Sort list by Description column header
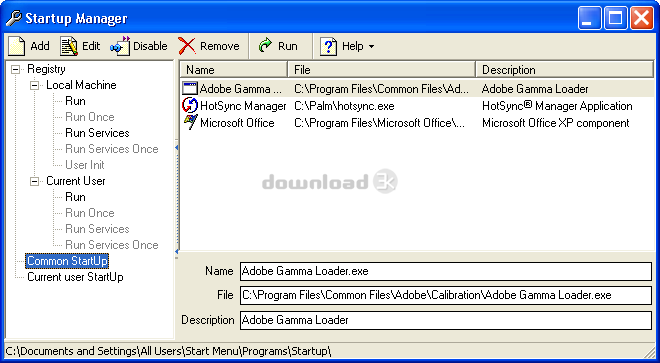Image resolution: width=660 pixels, height=363 pixels. 564,69
